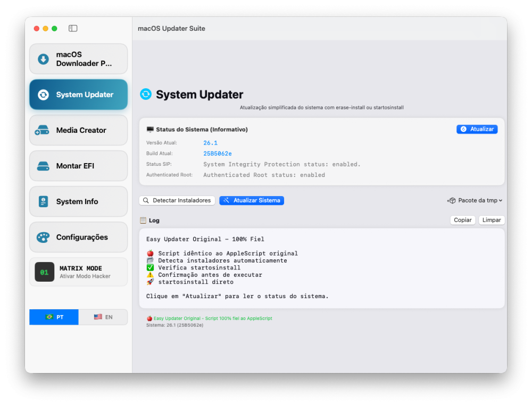
Task: Click the System Updater refresh icon in sidebar
Action: (43, 95)
